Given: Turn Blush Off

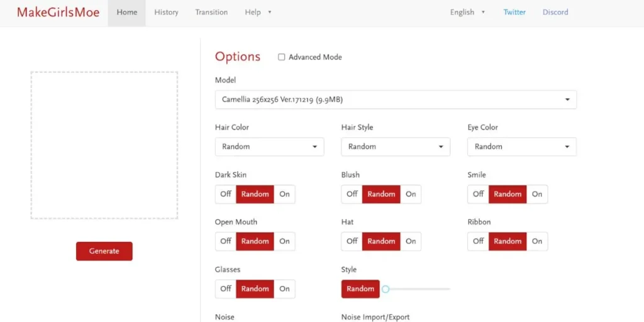Looking at the screenshot, I should point(352,194).
